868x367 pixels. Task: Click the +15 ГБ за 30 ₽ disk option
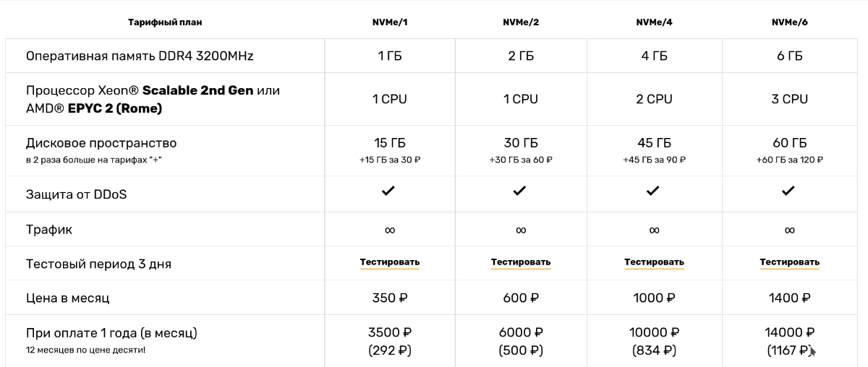pyautogui.click(x=390, y=160)
